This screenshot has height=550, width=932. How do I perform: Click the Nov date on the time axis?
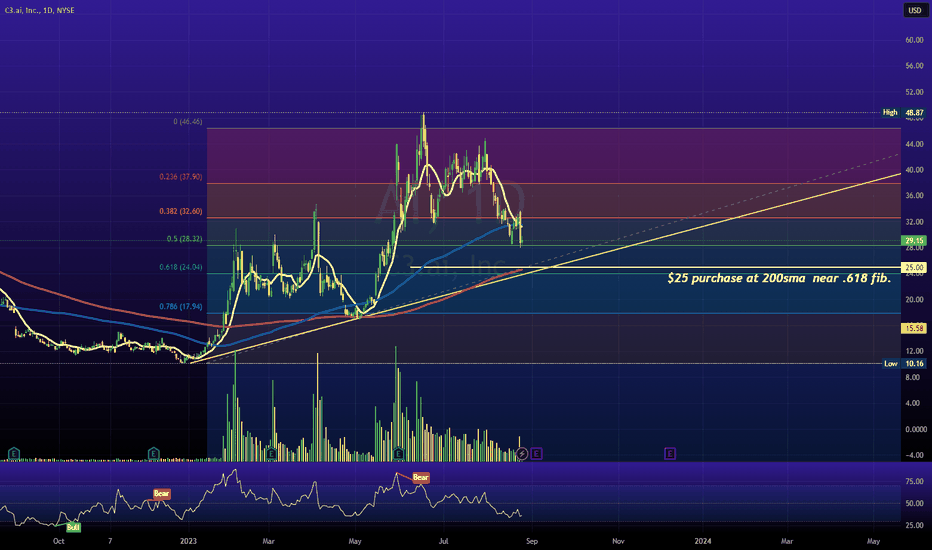[x=618, y=541]
